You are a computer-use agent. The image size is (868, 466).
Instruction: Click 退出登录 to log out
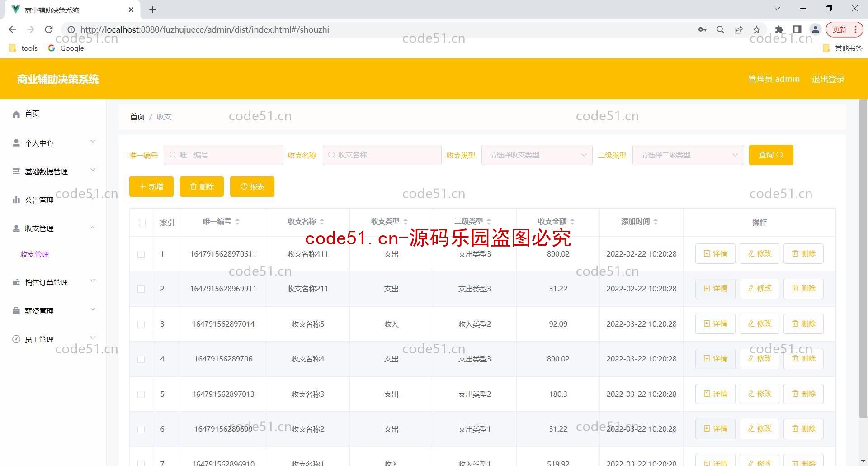[x=828, y=79]
